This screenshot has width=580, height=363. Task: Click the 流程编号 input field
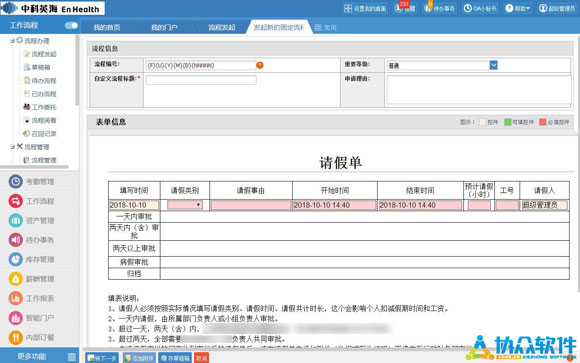(x=201, y=65)
